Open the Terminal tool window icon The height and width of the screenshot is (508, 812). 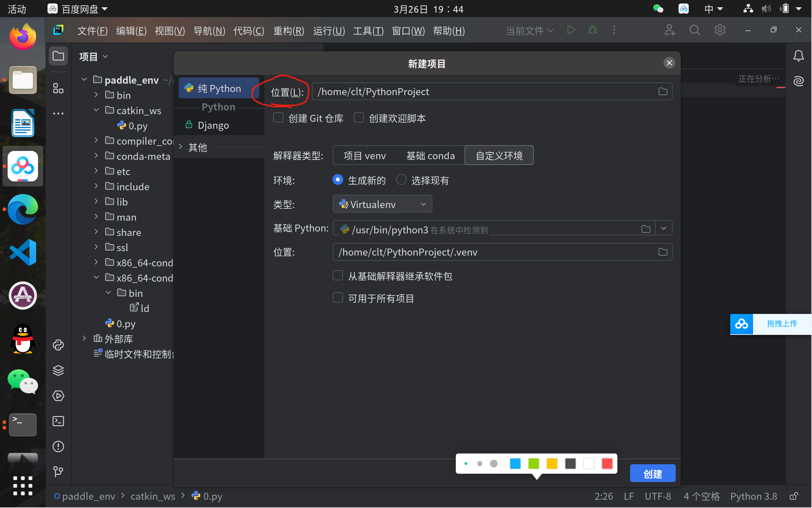click(x=58, y=421)
